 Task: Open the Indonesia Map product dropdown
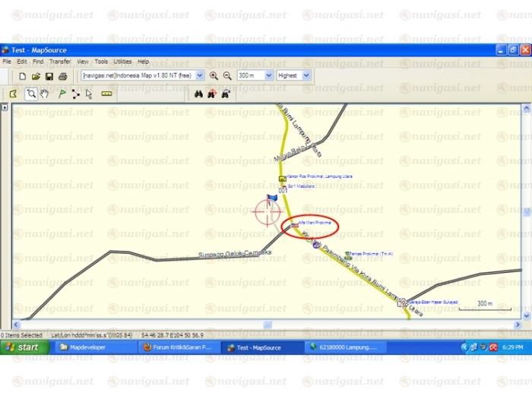click(x=200, y=76)
